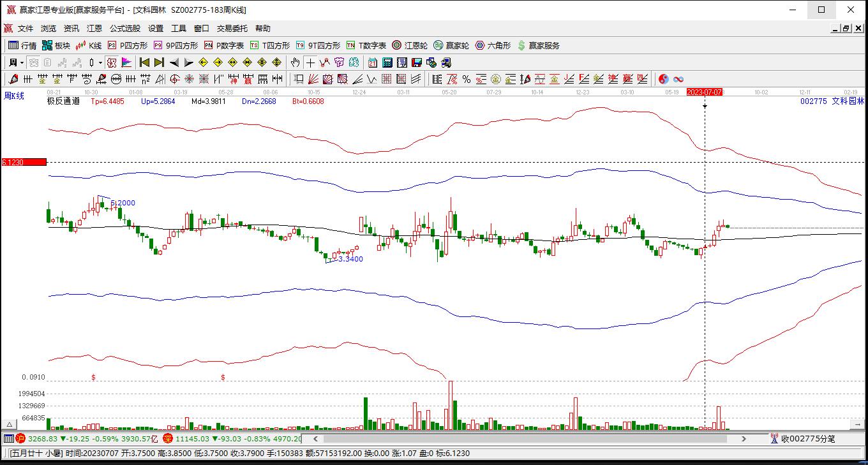Open the P四方形 square tool
Viewport: 868px width, 465px height.
[x=127, y=45]
